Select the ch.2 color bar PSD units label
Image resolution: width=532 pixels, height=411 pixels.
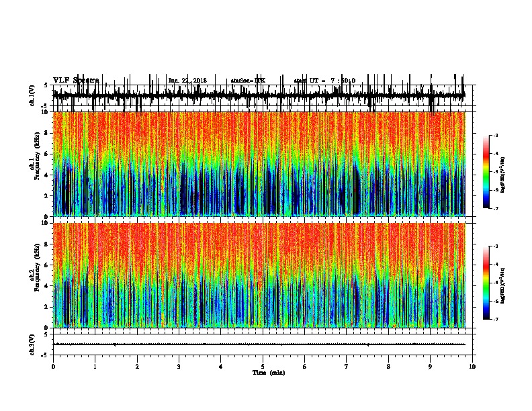click(502, 285)
